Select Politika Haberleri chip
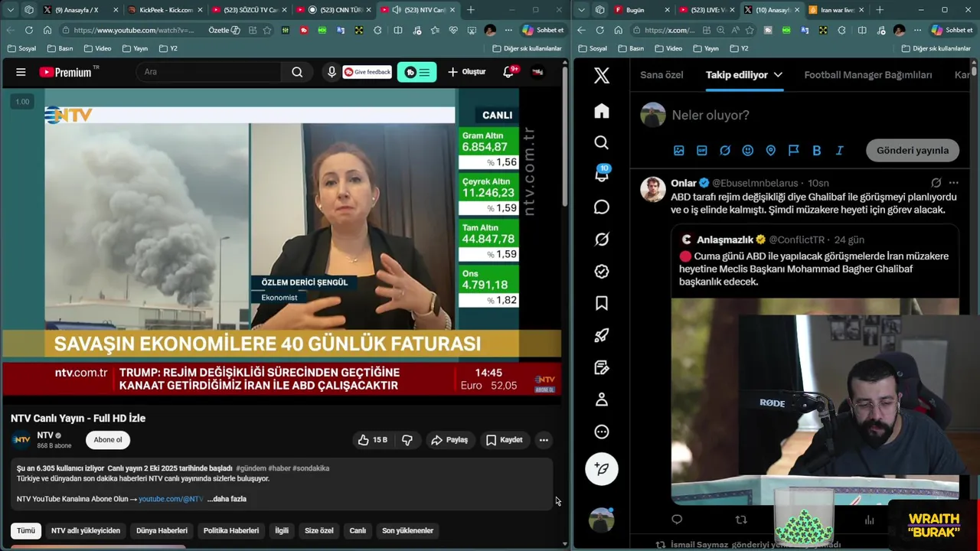The width and height of the screenshot is (980, 551). point(230,530)
